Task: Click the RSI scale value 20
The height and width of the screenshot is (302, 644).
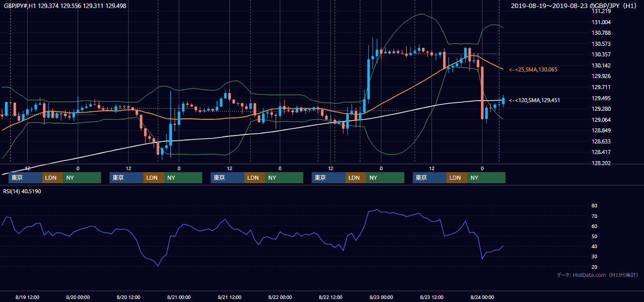Action: tap(594, 267)
